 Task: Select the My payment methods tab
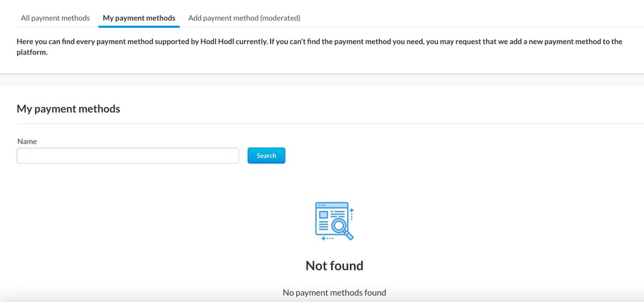pyautogui.click(x=139, y=18)
